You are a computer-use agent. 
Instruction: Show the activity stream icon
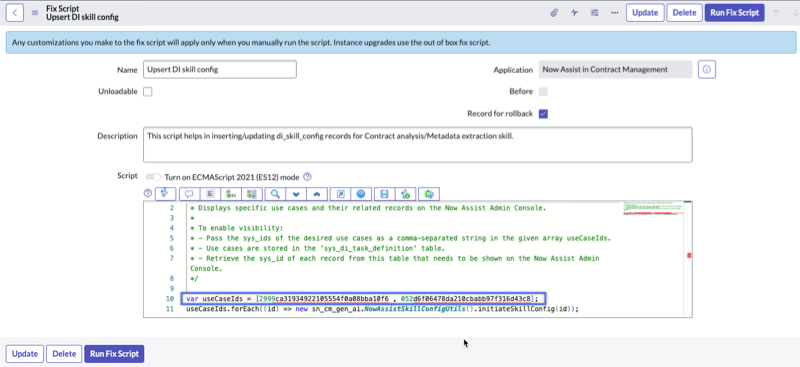574,13
